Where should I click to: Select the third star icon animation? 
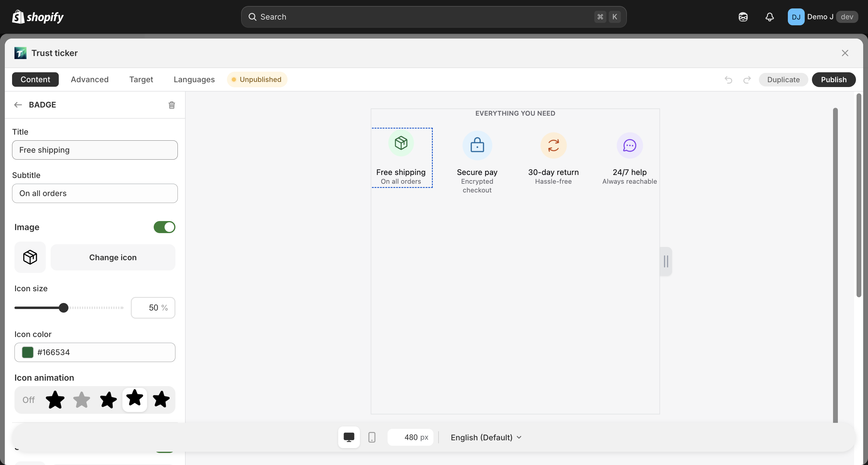[x=108, y=400]
